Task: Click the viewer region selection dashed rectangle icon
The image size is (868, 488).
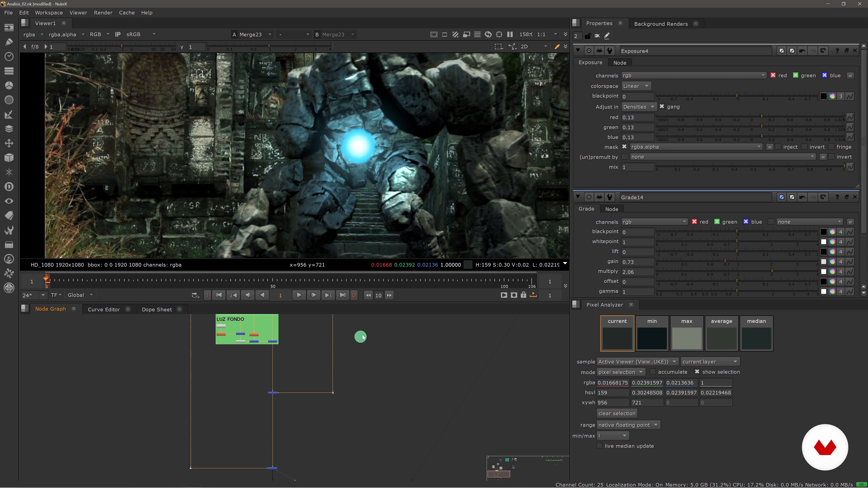Action: coord(498,47)
